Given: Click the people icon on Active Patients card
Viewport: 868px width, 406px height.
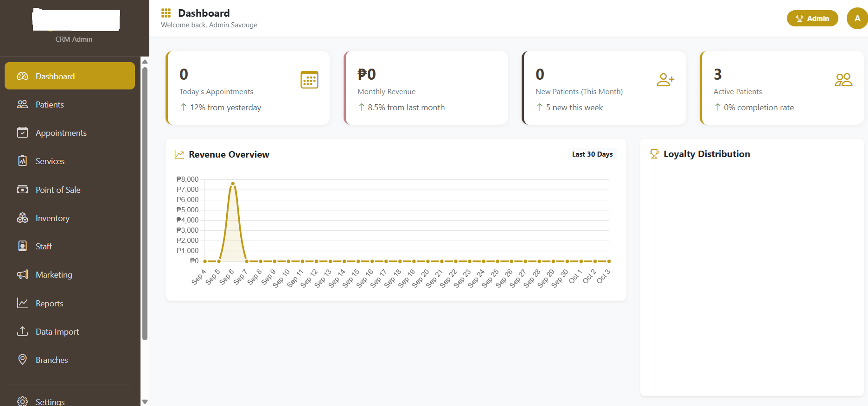Looking at the screenshot, I should pyautogui.click(x=843, y=80).
